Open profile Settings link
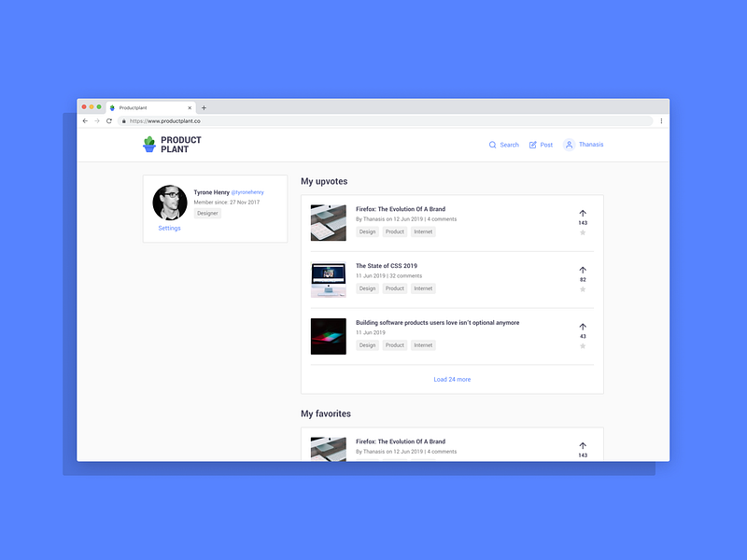This screenshot has width=747, height=560. tap(170, 228)
